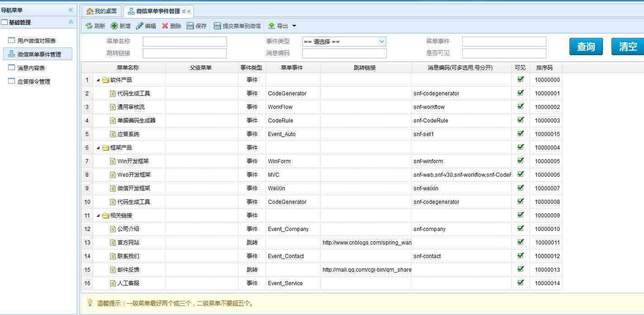Image resolution: width=644 pixels, height=315 pixels.
Task: Click the 清空 button
Action: click(628, 46)
